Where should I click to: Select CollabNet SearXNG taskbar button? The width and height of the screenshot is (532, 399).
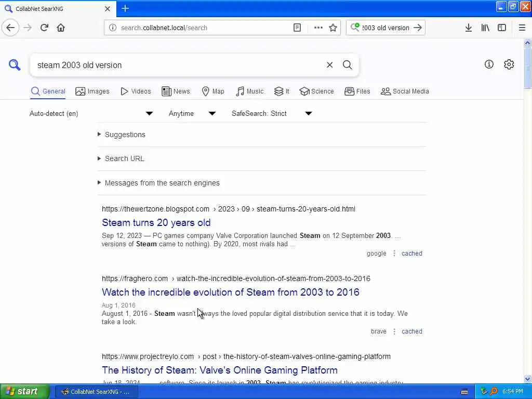pos(96,392)
